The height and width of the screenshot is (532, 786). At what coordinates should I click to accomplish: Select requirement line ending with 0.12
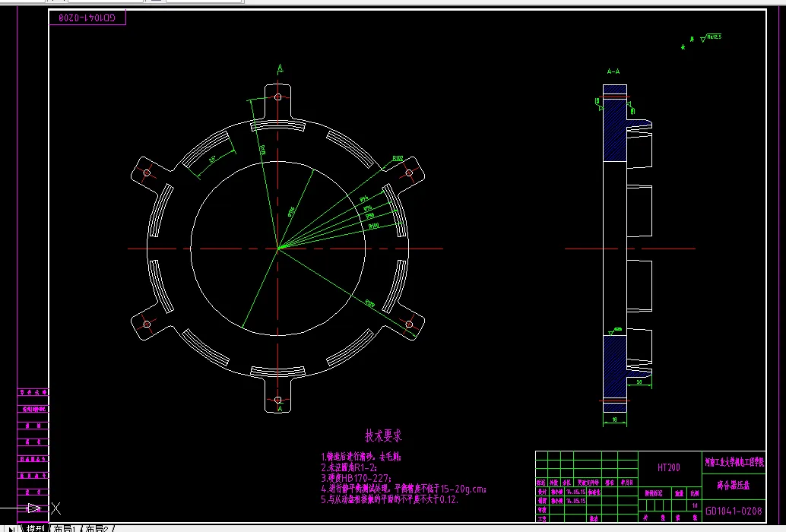tap(389, 499)
